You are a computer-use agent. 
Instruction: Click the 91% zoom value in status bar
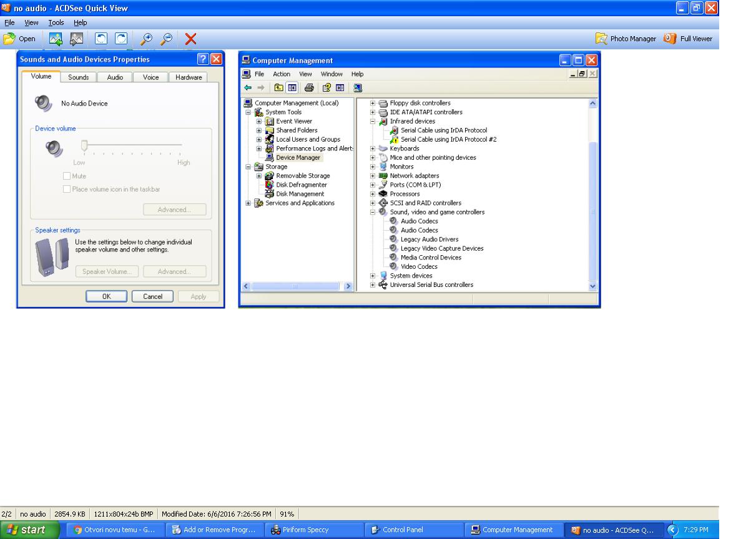click(287, 514)
